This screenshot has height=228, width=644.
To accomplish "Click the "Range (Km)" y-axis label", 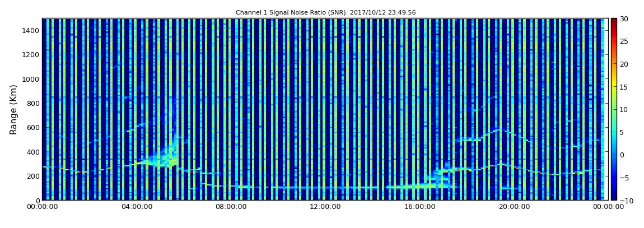I will click(13, 109).
